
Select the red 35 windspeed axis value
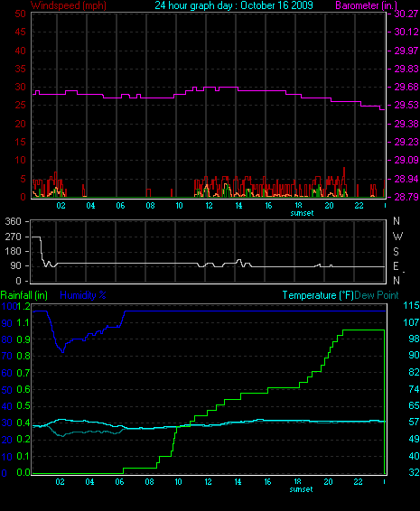[20, 70]
